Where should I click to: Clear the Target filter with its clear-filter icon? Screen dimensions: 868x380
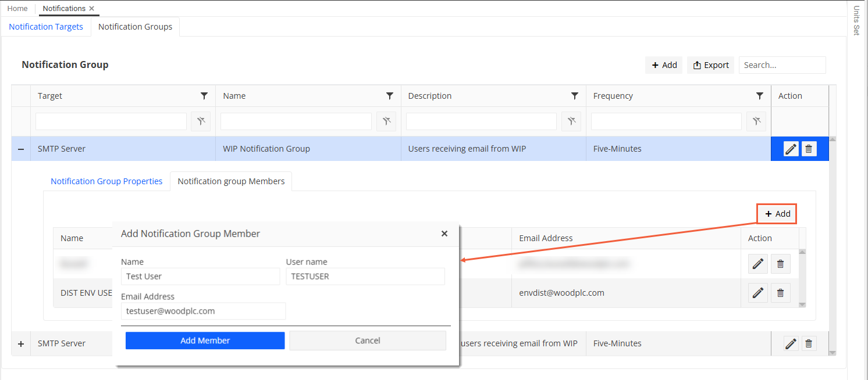tap(201, 121)
